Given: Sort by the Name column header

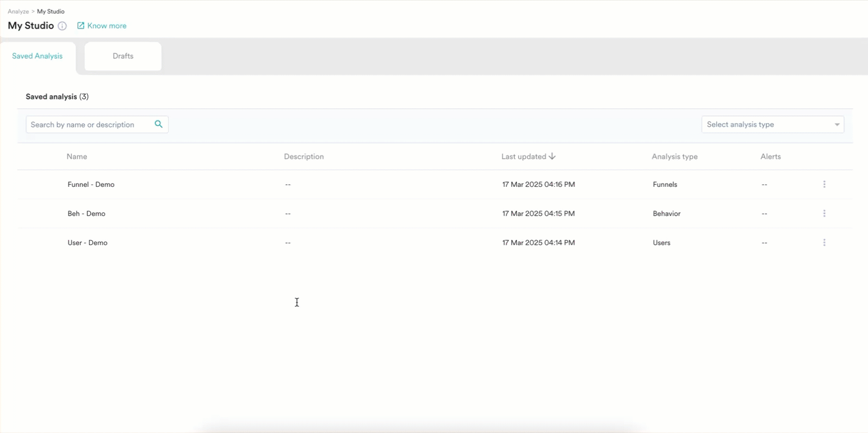Looking at the screenshot, I should tap(77, 157).
